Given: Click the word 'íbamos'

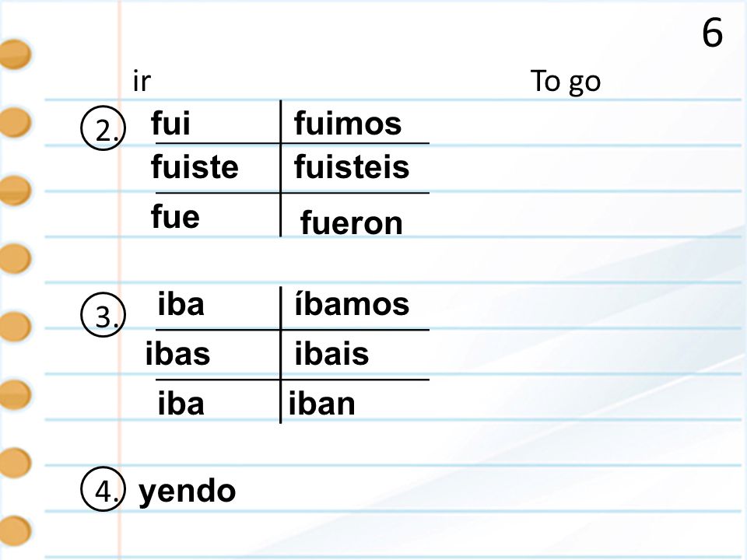Looking at the screenshot, I should point(352,304).
